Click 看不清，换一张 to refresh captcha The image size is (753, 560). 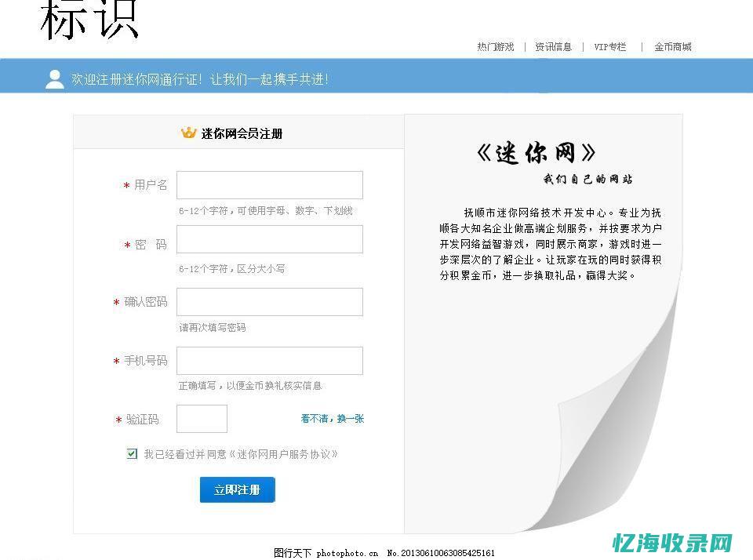pyautogui.click(x=331, y=418)
